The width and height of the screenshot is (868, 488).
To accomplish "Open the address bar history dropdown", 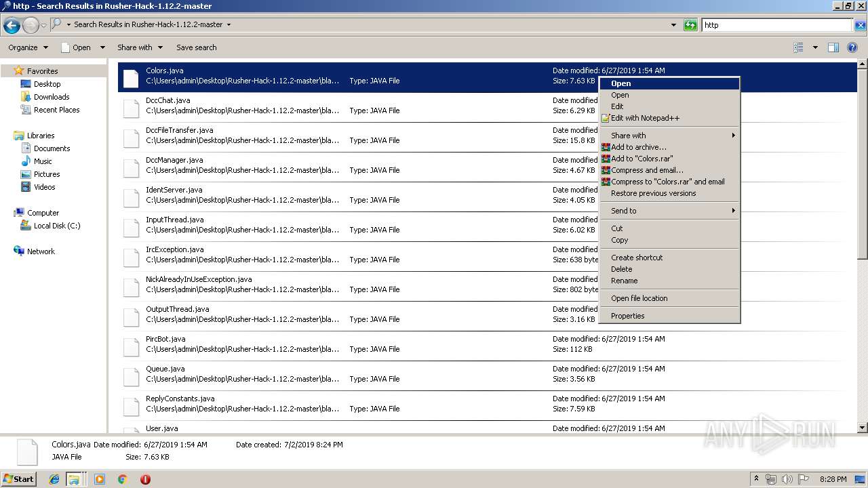I will coord(673,25).
